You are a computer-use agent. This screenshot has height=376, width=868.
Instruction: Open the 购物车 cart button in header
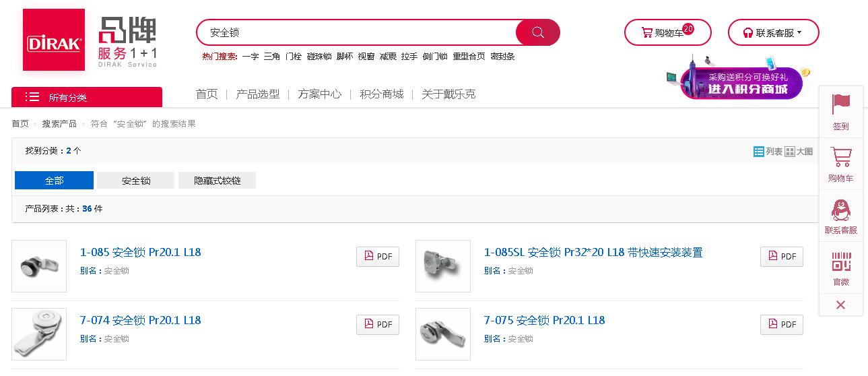coord(667,32)
